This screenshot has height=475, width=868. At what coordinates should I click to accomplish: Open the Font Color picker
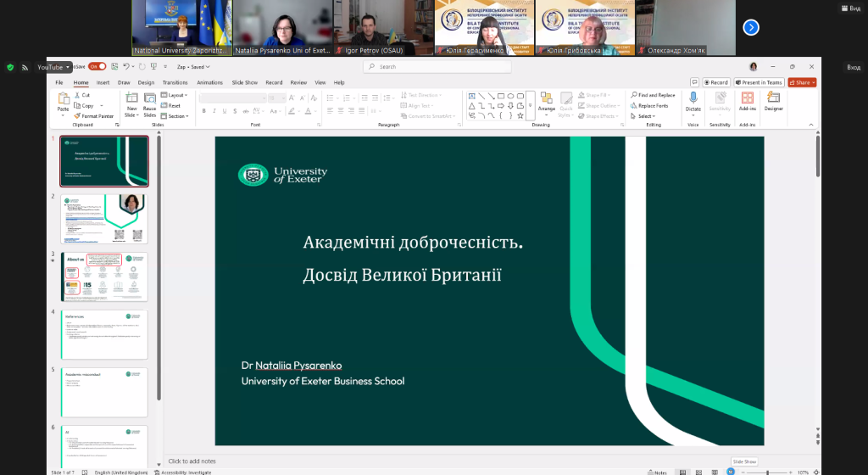[309, 111]
